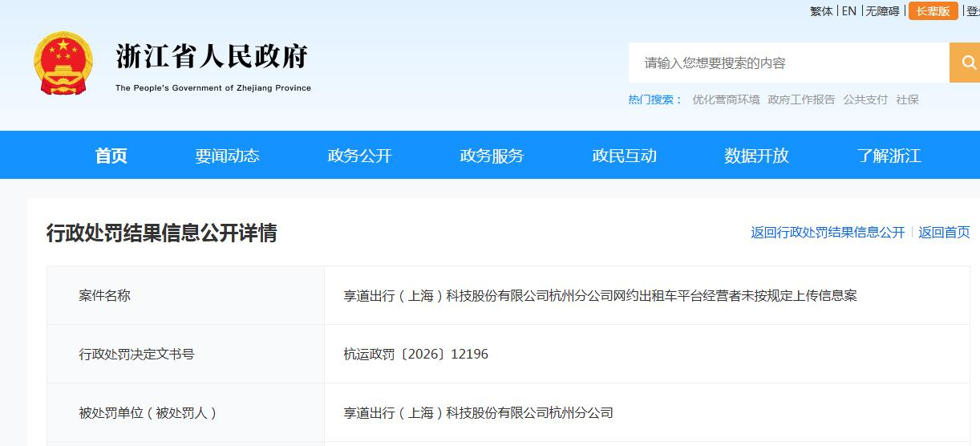Open the 了解浙江 navigation tab
980x446 pixels.
(x=889, y=156)
